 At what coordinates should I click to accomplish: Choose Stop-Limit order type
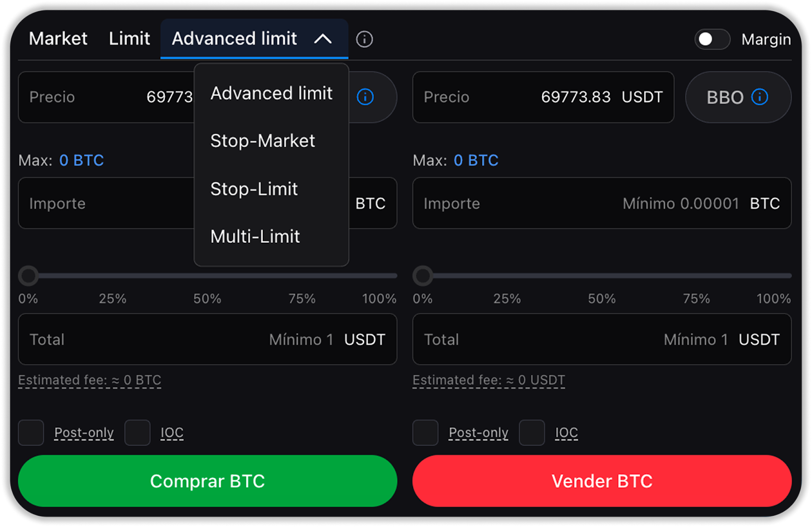pyautogui.click(x=254, y=189)
